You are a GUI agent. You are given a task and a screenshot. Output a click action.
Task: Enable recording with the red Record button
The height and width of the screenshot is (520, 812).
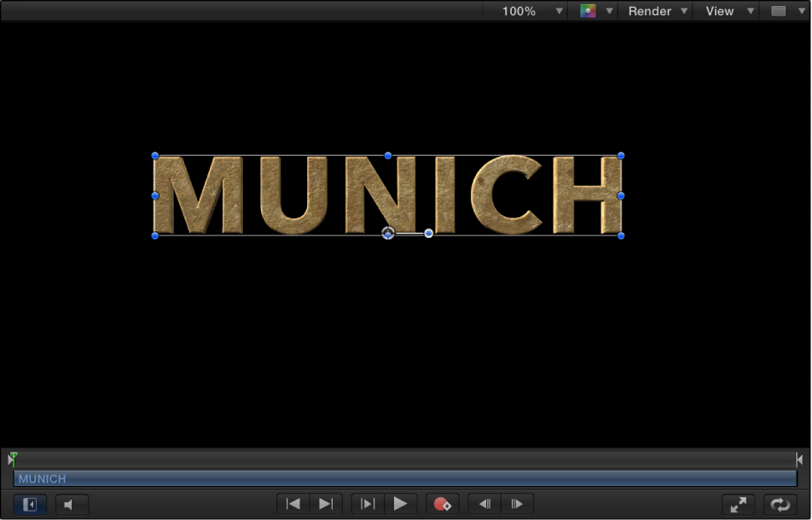[x=443, y=504]
